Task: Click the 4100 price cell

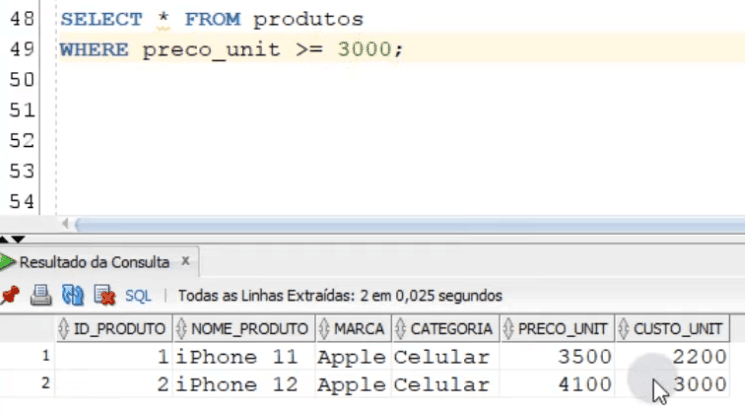Action: click(x=557, y=384)
